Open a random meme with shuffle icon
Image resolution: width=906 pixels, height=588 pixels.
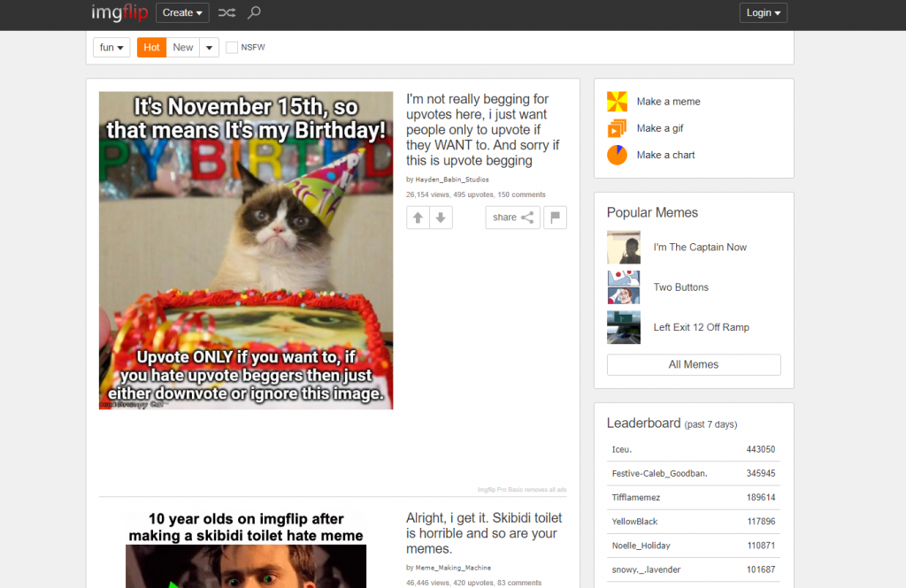tap(226, 12)
